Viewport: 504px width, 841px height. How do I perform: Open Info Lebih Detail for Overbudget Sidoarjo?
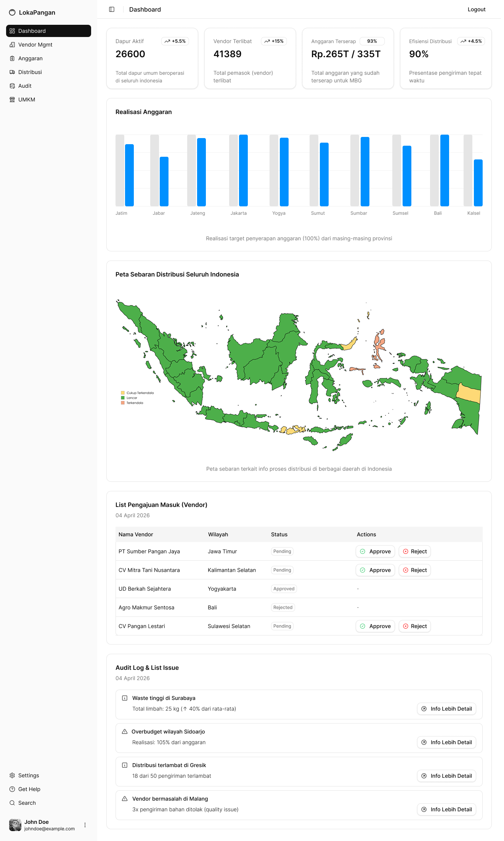click(446, 742)
